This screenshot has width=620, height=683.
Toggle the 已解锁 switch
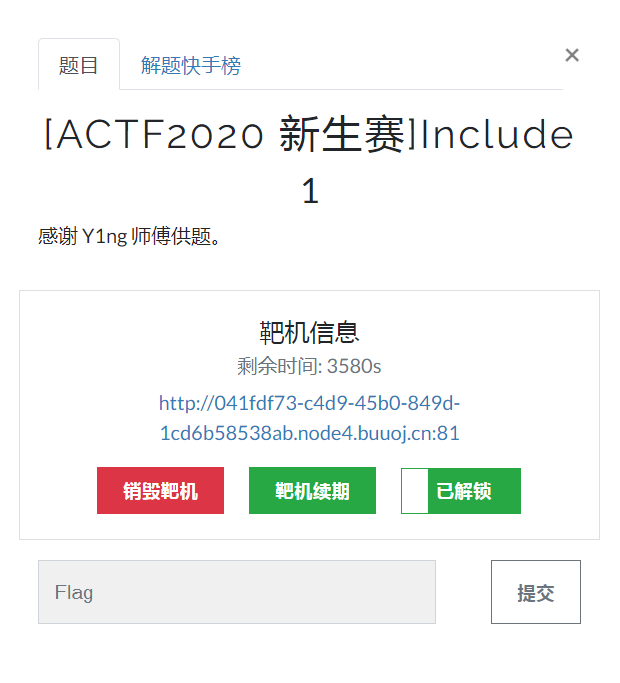point(461,491)
